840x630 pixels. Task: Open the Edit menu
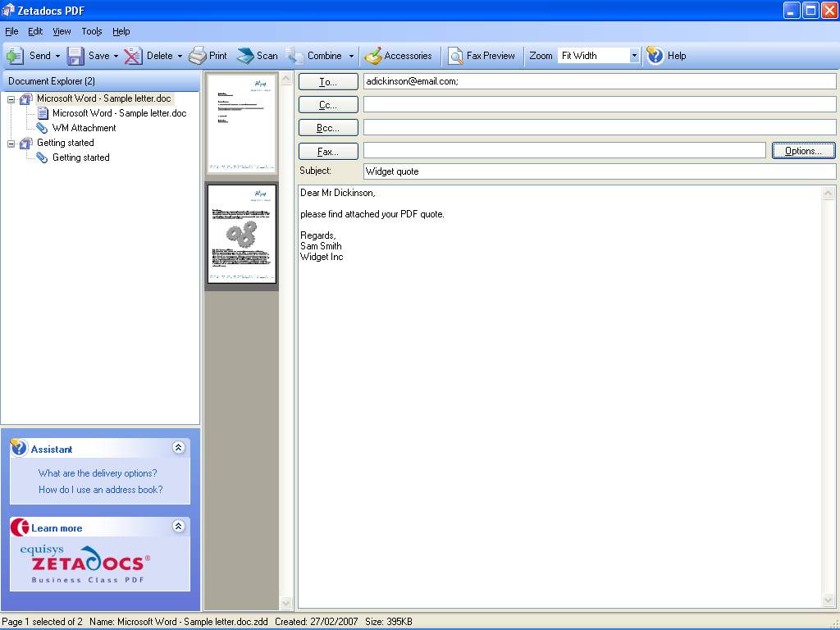click(x=35, y=32)
